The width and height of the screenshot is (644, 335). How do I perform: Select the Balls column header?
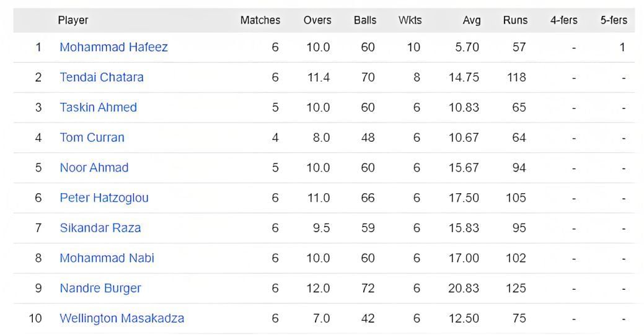(365, 20)
